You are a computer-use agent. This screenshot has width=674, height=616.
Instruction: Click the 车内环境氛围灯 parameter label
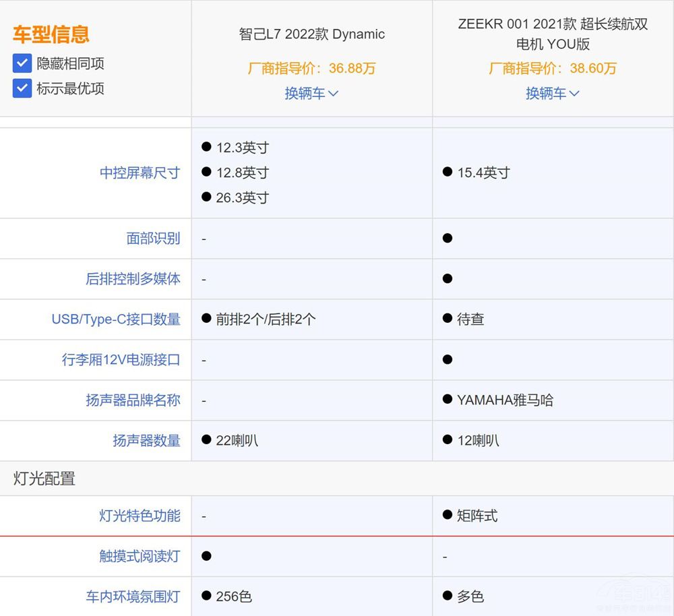tap(133, 596)
